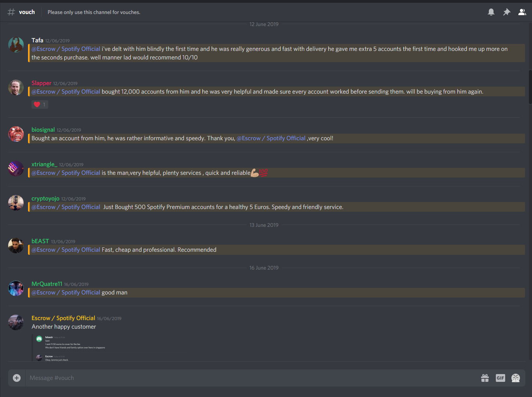532x397 pixels.
Task: Click bEAST username
Action: click(40, 241)
